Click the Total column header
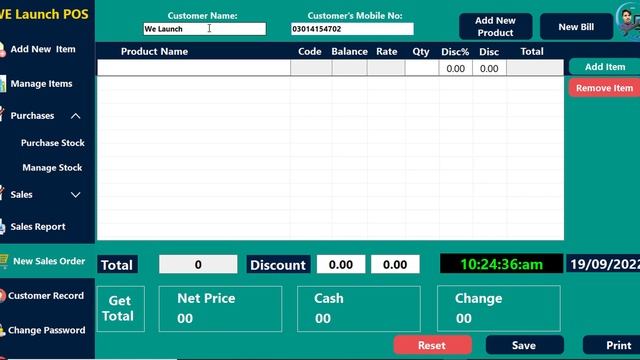Image resolution: width=640 pixels, height=360 pixels. point(532,51)
